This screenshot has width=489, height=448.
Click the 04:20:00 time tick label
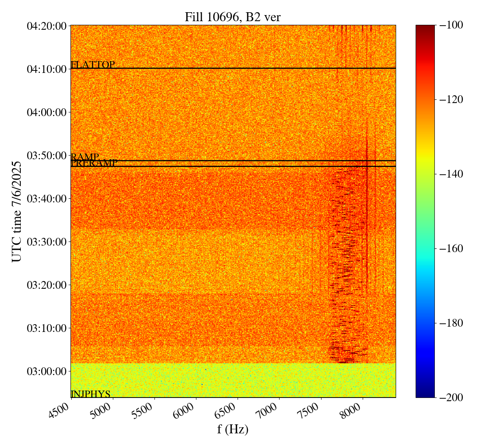pos(46,26)
